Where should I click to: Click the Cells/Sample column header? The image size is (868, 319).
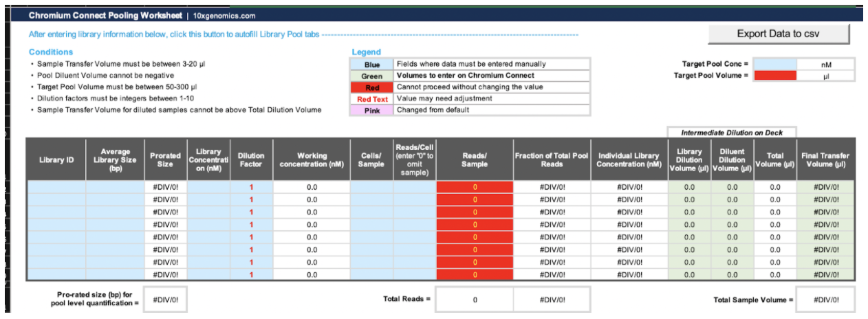coord(371,159)
